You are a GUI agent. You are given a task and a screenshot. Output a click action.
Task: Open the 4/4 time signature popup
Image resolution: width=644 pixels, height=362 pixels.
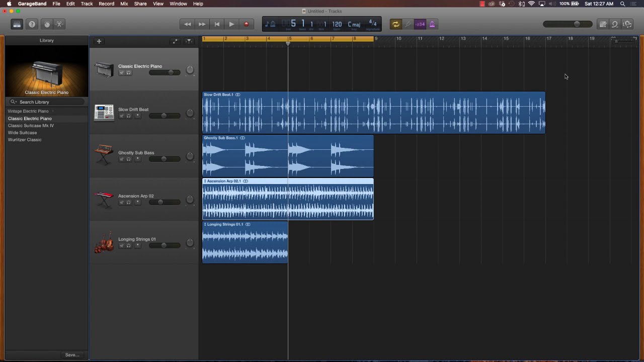[x=373, y=24]
